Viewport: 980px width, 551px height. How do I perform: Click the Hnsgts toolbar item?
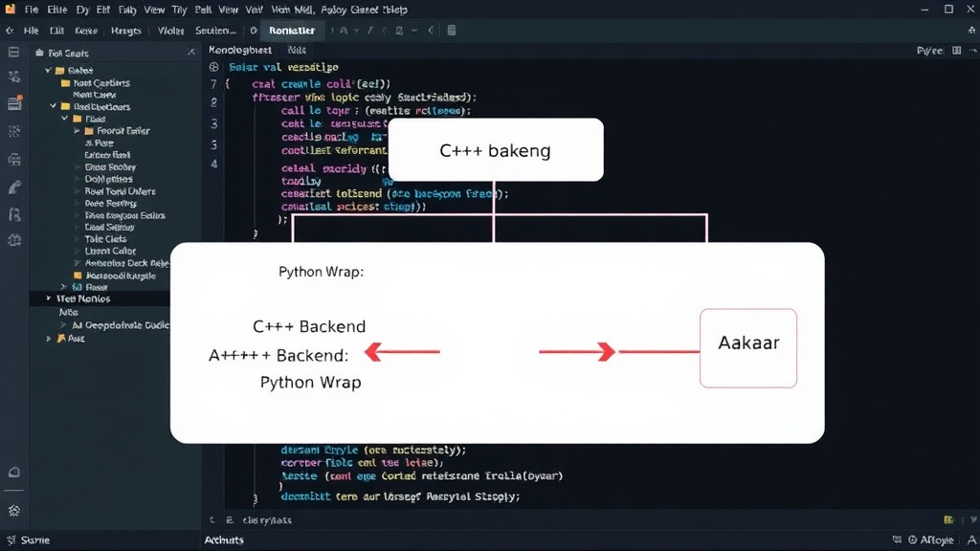click(x=125, y=31)
